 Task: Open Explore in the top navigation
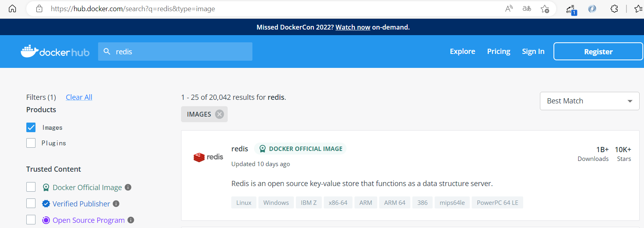click(463, 52)
